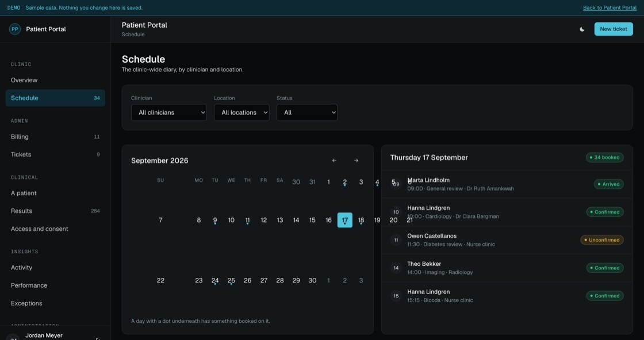Click the 10 hour badge beside the Cardiology appointment
Screen dimensions: 644x340
click(396, 212)
